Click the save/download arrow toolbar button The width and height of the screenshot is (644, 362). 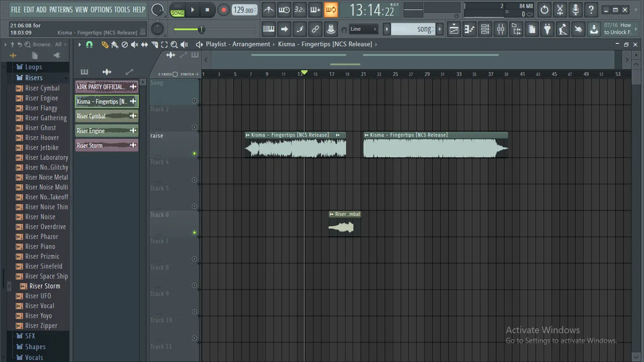coord(594,29)
